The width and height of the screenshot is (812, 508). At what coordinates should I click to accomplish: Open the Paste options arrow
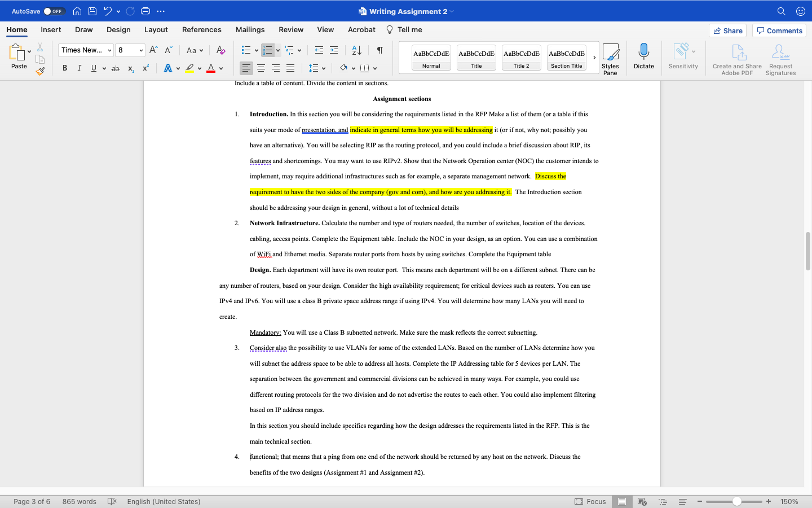(x=29, y=51)
